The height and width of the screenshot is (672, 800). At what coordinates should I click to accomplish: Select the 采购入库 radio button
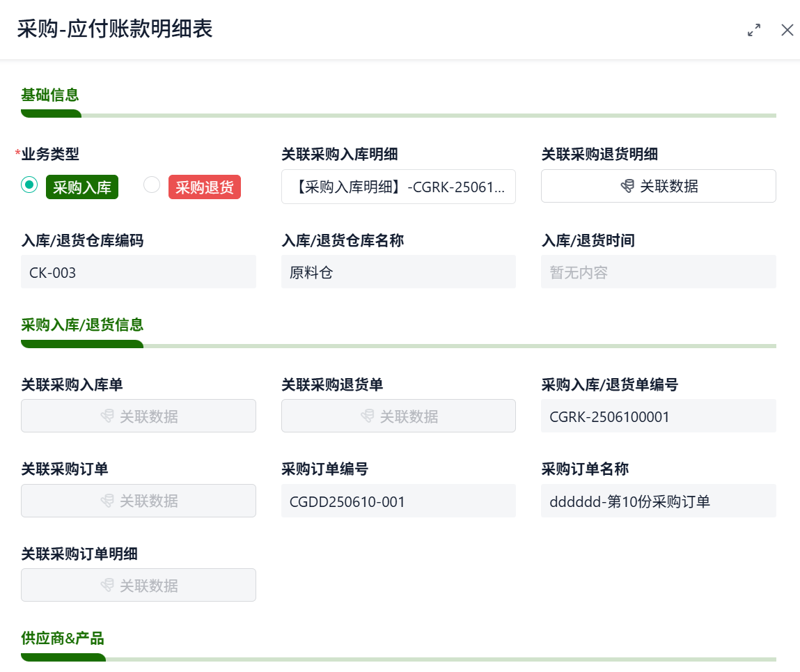pyautogui.click(x=29, y=185)
